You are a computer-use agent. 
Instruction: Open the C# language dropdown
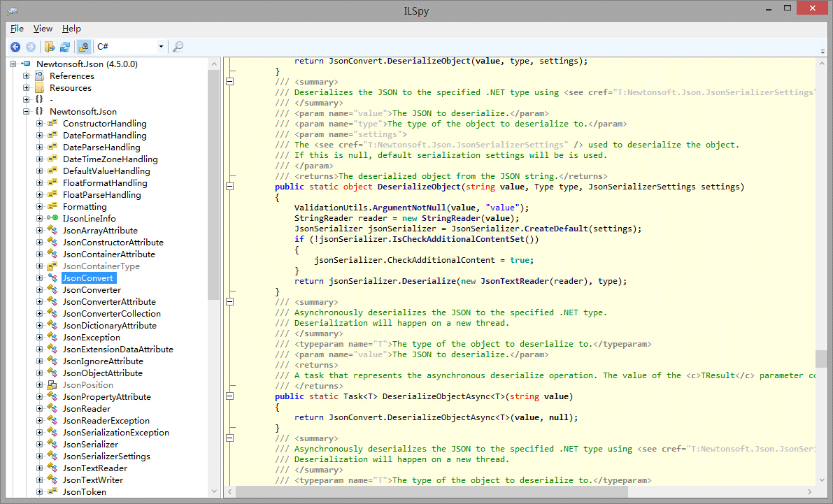point(161,47)
